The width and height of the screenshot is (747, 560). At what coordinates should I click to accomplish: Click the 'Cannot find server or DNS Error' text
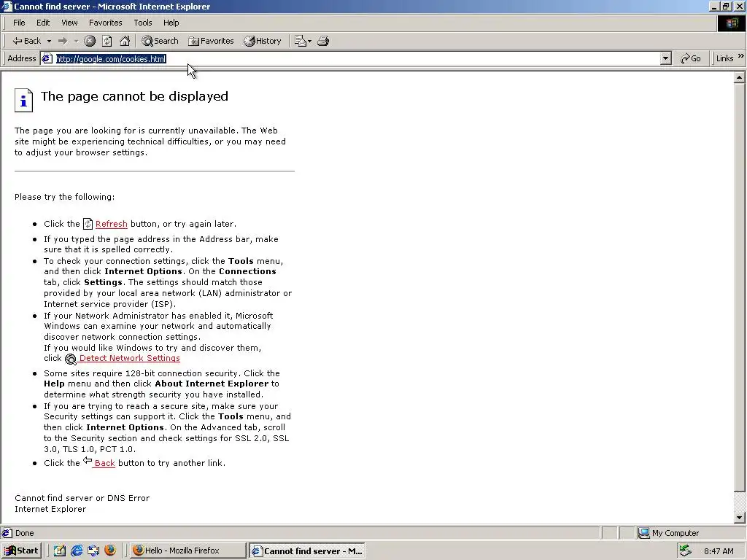82,498
